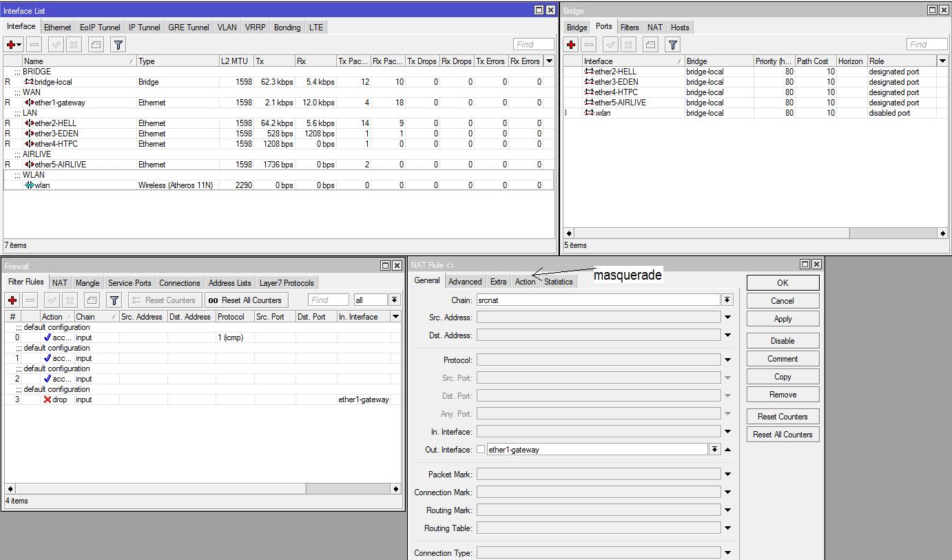Viewport: 952px width, 560px height.
Task: Click the Comment button in NAT Rule
Action: [783, 359]
